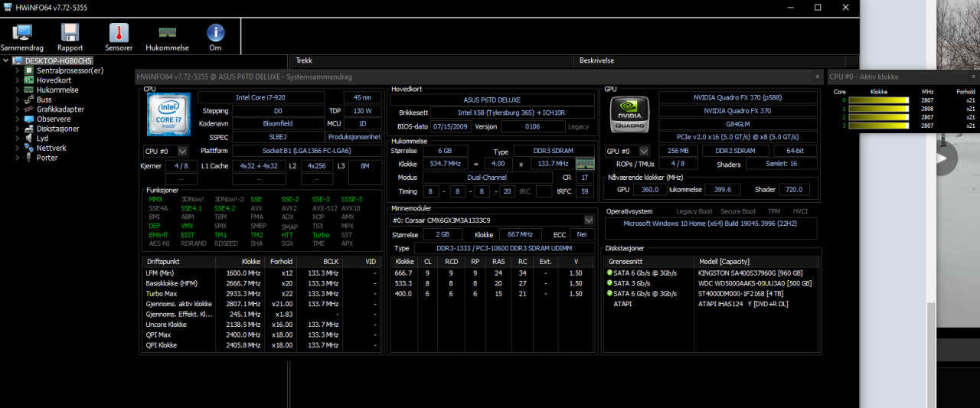The image size is (980, 408).
Task: Close the Systemsammendrag summary window
Action: tap(817, 77)
